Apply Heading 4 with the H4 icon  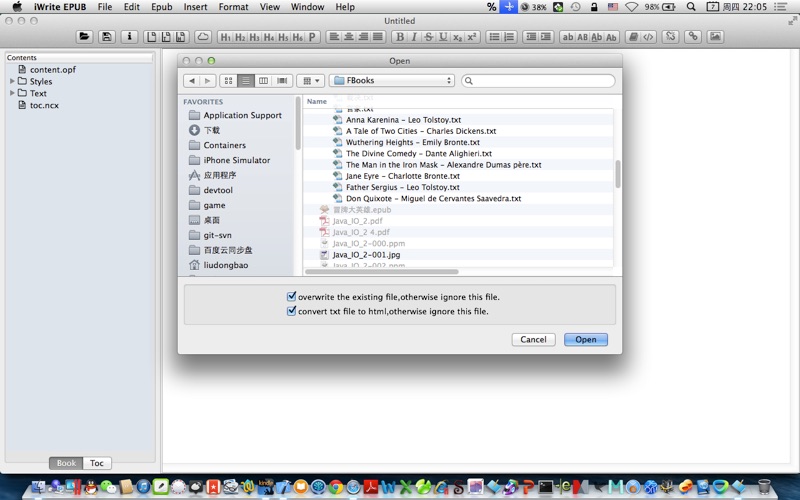pyautogui.click(x=268, y=37)
